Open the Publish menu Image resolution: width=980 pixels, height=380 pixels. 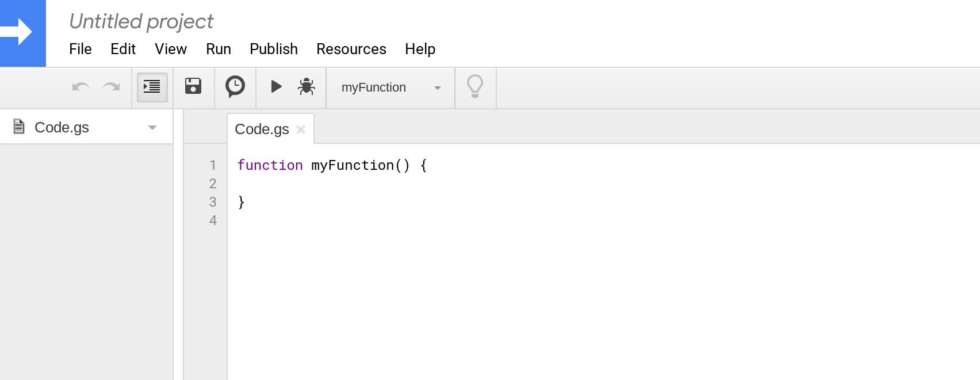tap(274, 49)
